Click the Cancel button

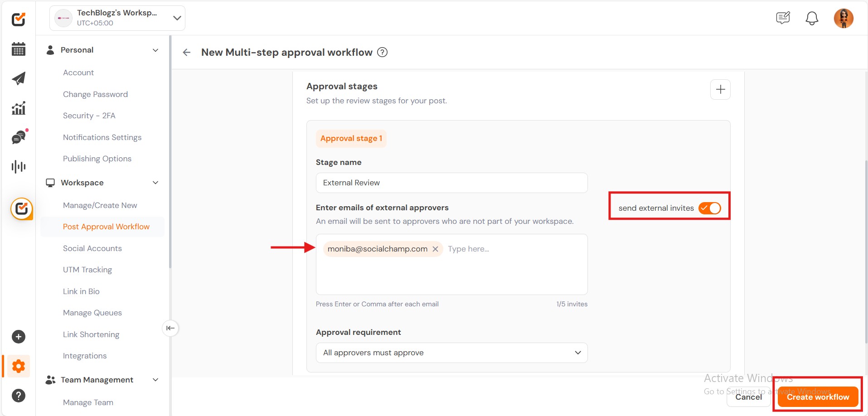tap(748, 397)
